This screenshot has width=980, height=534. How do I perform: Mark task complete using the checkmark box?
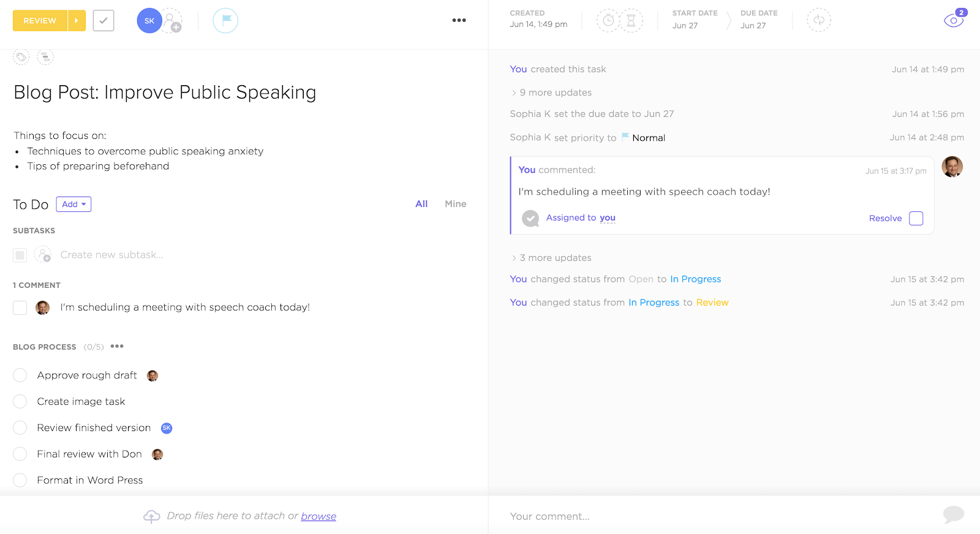(x=104, y=21)
